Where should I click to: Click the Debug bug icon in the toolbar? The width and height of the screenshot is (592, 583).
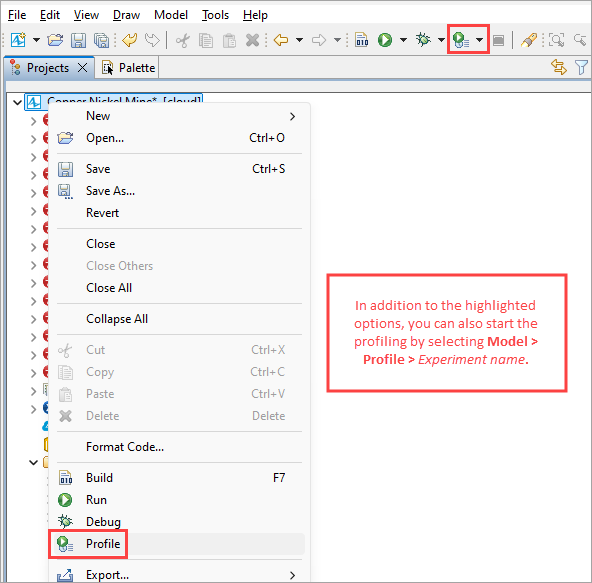pos(423,40)
